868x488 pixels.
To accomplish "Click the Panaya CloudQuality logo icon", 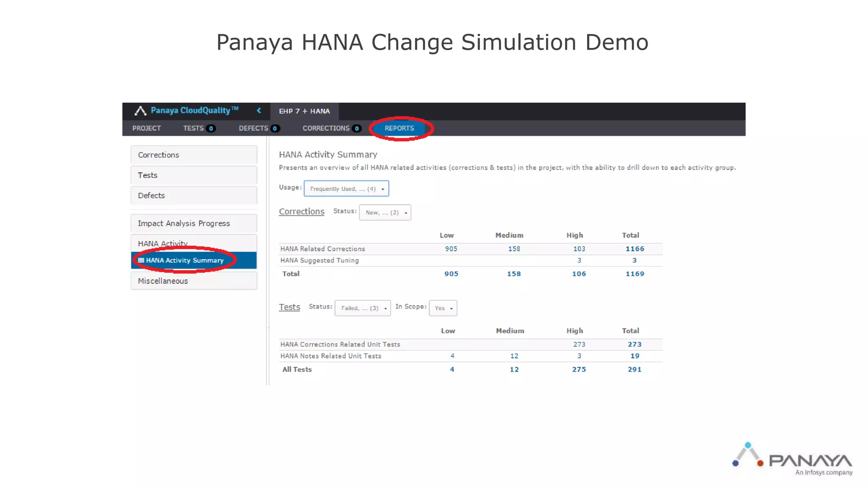I will click(140, 111).
